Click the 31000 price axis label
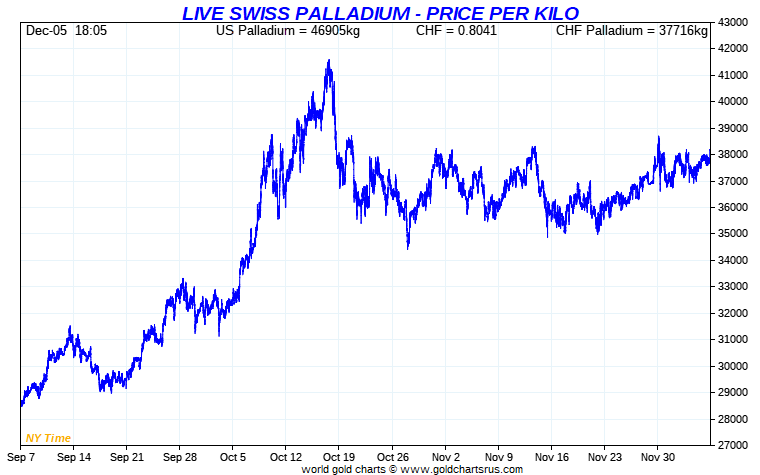Image resolution: width=760 pixels, height=475 pixels. pos(732,339)
